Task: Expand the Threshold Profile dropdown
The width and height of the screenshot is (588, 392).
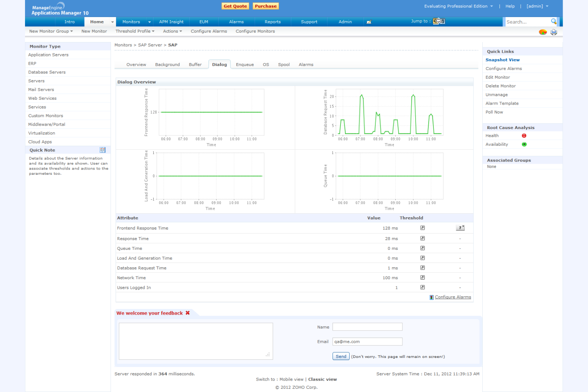Action: click(x=135, y=31)
